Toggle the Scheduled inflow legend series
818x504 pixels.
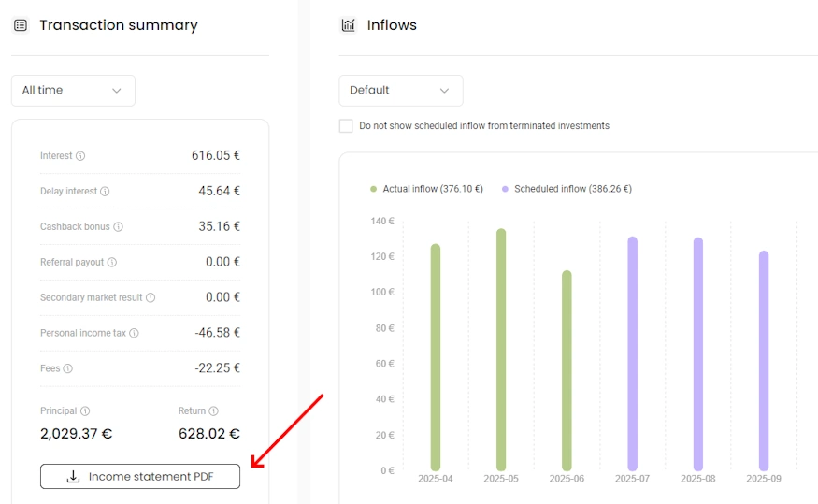(x=567, y=189)
